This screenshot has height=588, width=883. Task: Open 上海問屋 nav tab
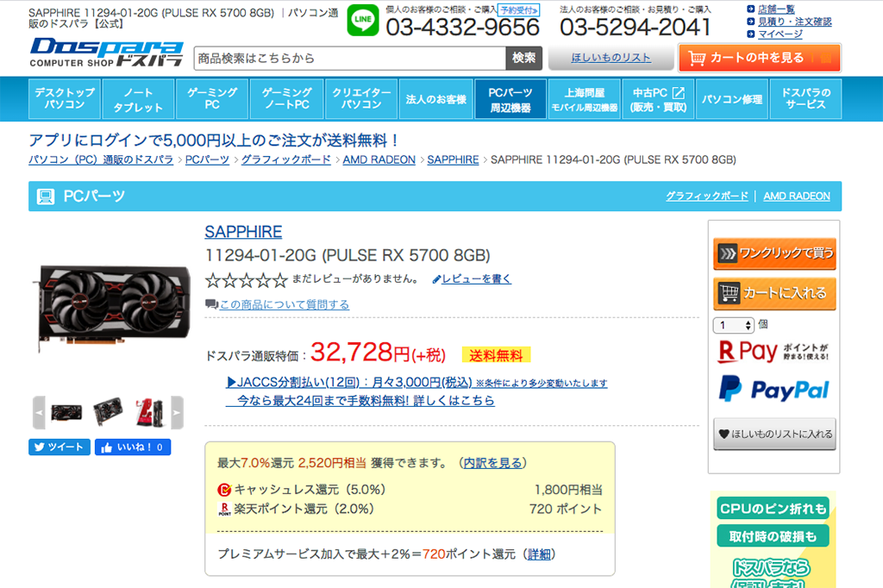(x=585, y=99)
